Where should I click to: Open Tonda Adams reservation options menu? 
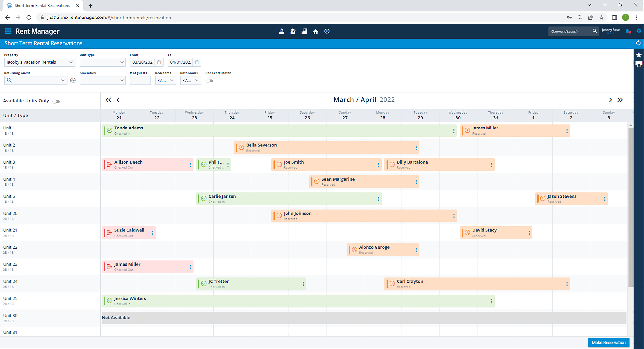(454, 131)
